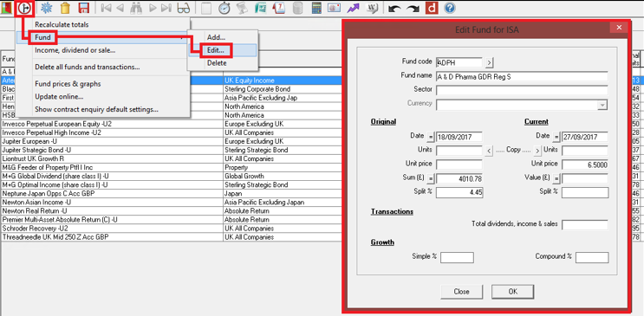Click the email card toolbar icon
Image resolution: width=644 pixels, height=316 pixels.
tap(335, 8)
